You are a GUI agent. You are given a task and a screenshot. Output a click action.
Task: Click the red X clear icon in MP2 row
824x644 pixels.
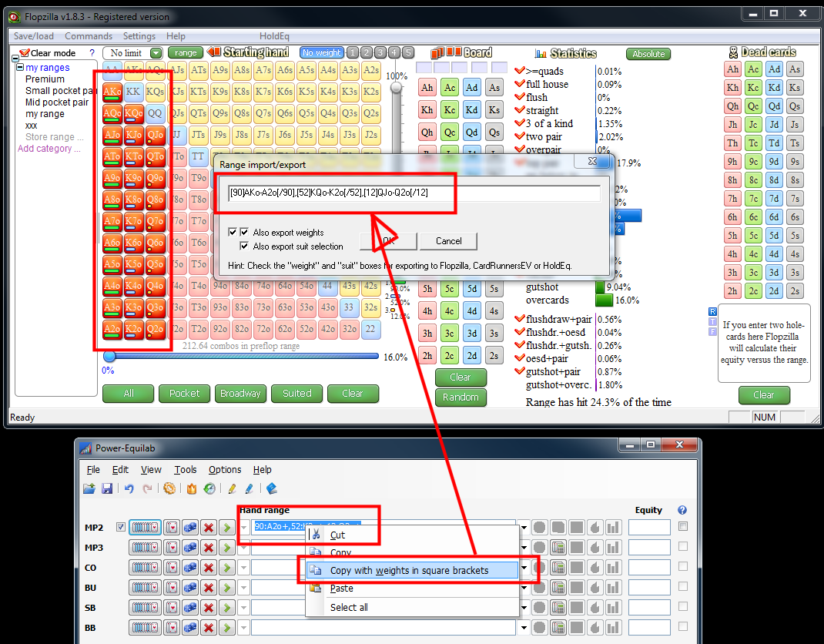click(x=209, y=527)
